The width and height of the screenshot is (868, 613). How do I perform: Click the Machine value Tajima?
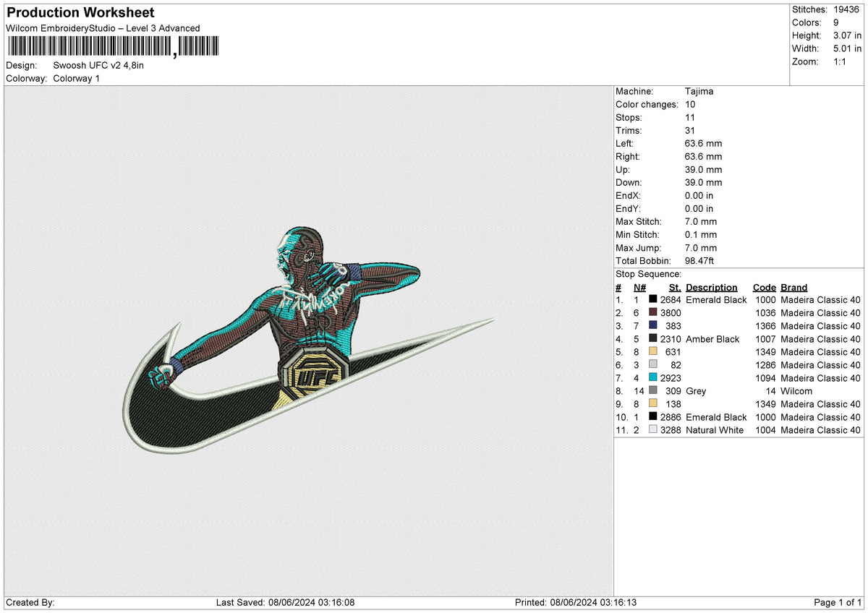(x=699, y=92)
